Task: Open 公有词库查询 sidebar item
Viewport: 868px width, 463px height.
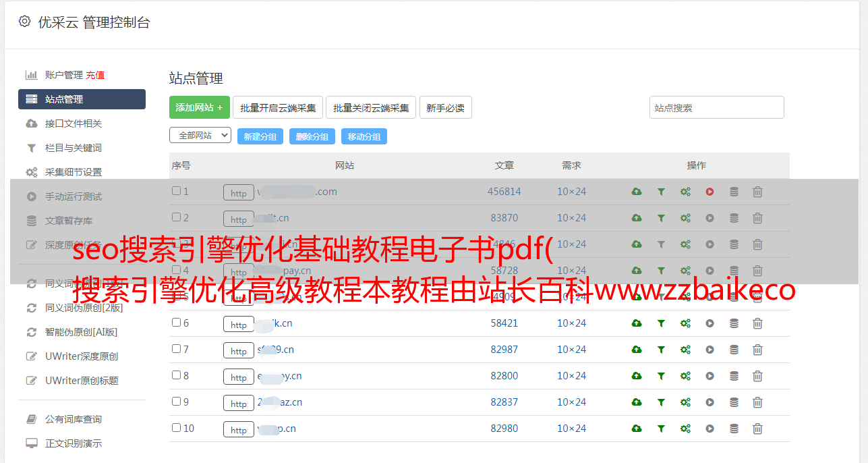Action: tap(74, 419)
